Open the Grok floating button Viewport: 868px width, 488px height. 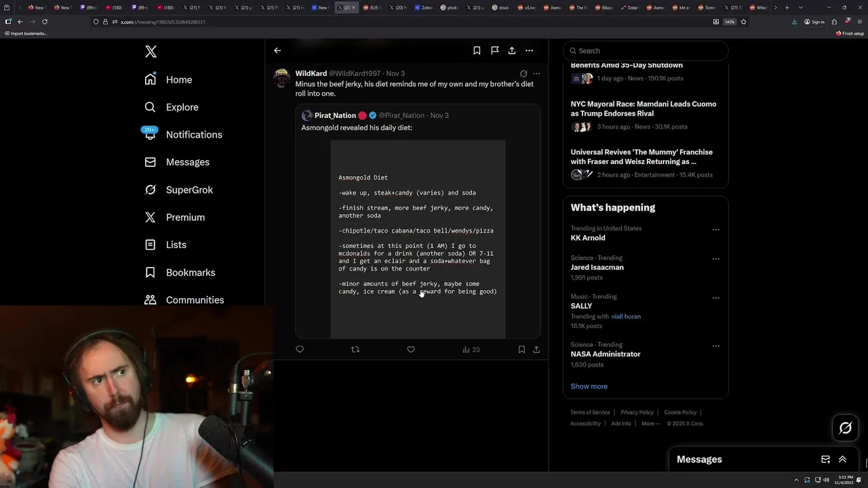tap(846, 428)
